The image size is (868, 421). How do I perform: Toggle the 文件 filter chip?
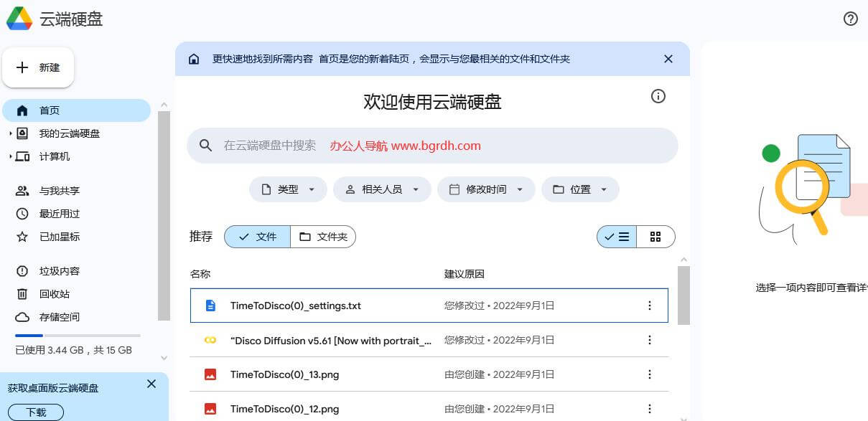tap(256, 236)
